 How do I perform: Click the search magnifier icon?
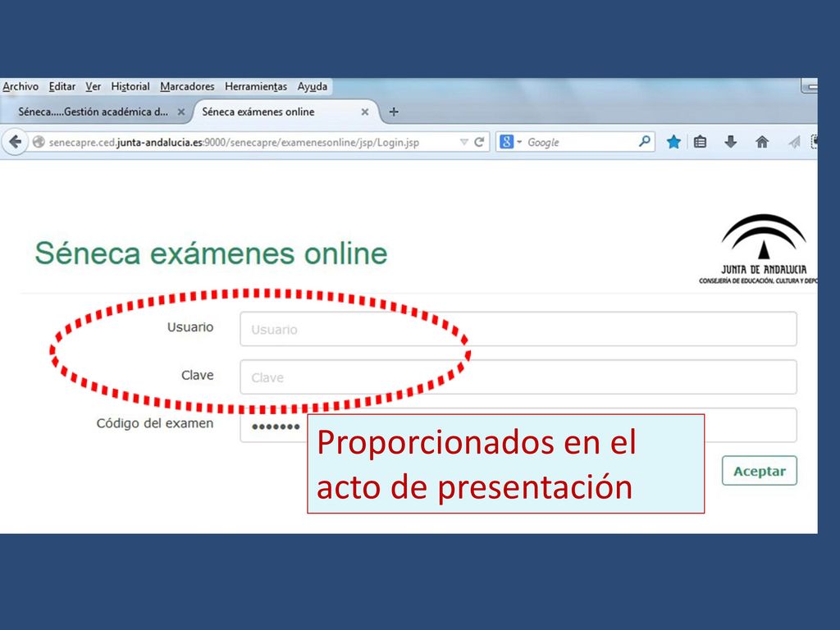tap(645, 141)
